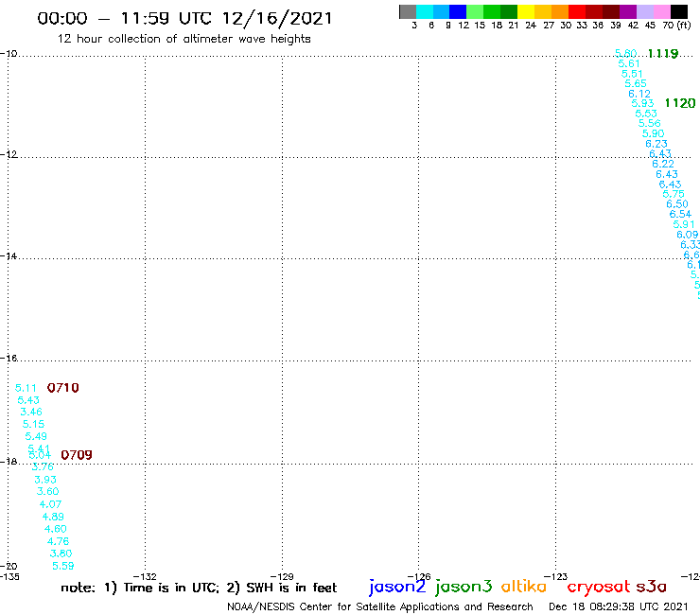
Task: Click the wave height value '5.75'
Action: pos(674,194)
